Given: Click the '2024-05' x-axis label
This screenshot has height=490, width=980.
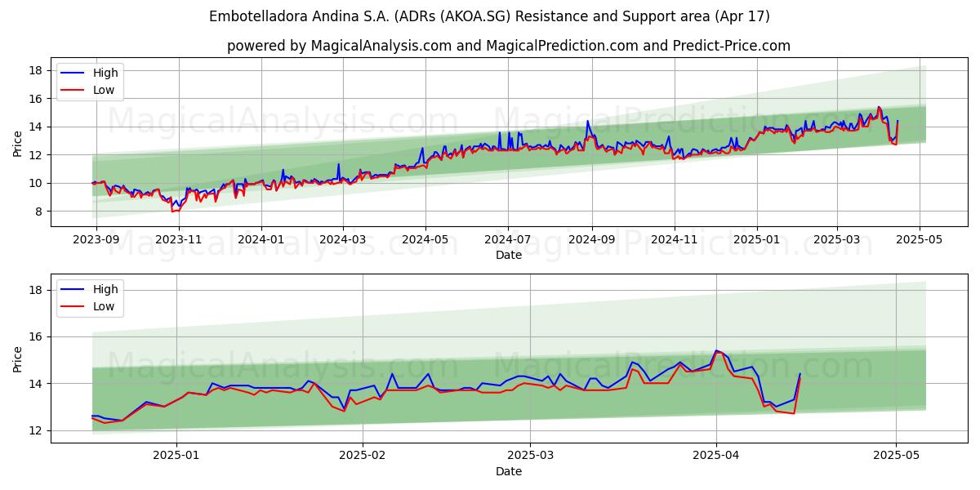Looking at the screenshot, I should point(425,242).
